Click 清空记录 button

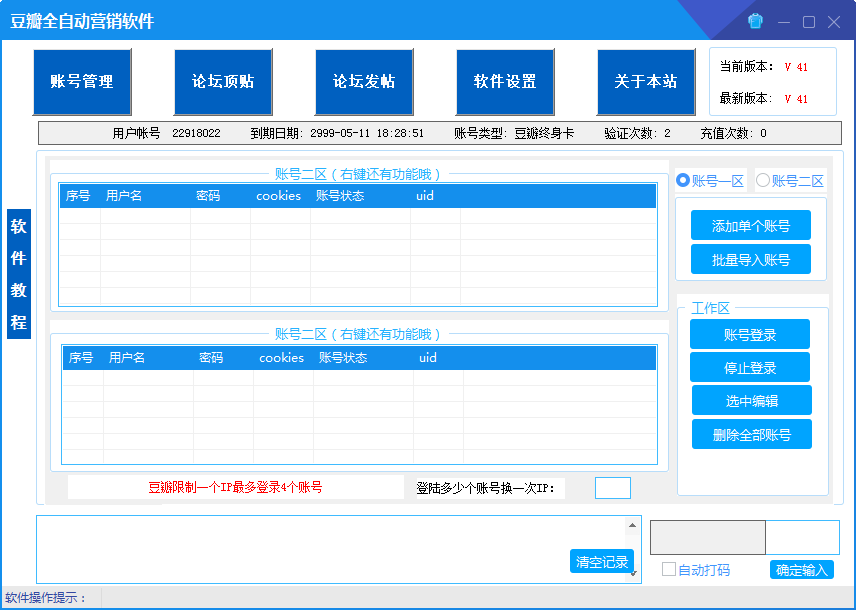tap(602, 561)
